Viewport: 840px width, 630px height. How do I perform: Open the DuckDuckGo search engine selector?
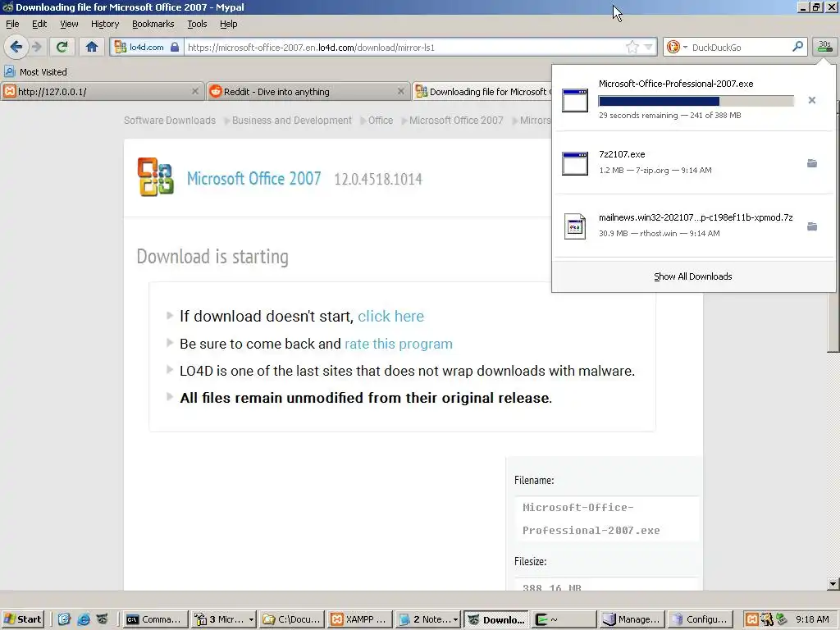pos(677,47)
